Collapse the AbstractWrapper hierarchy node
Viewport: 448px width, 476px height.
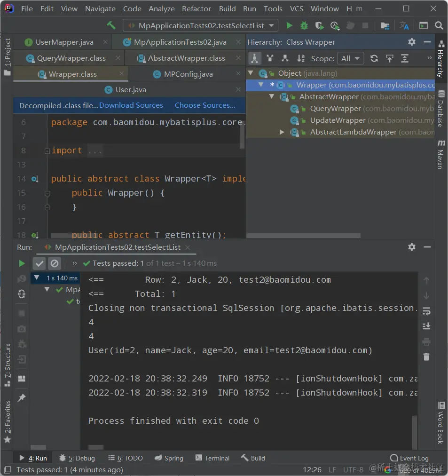(272, 97)
